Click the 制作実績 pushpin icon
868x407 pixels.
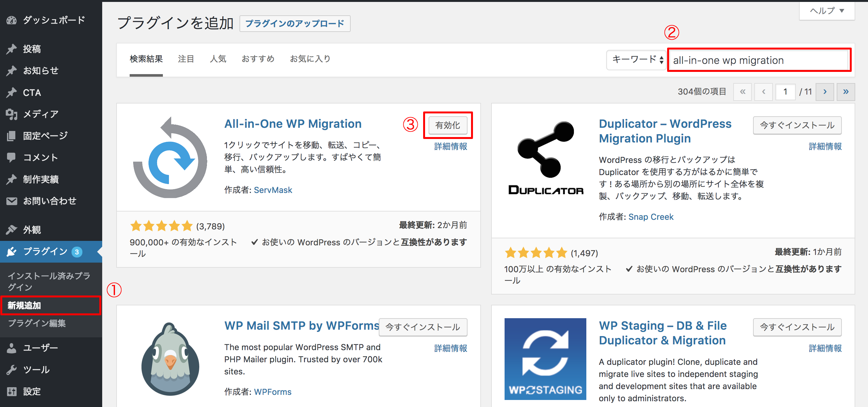pos(11,180)
